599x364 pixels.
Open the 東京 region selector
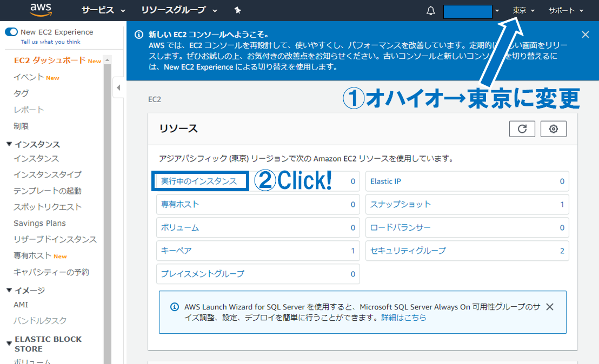(523, 10)
